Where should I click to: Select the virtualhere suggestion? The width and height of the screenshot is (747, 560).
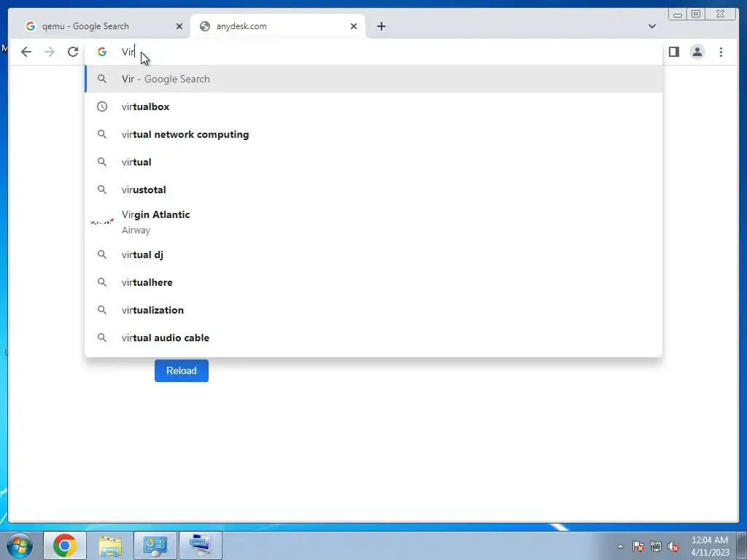pos(374,282)
